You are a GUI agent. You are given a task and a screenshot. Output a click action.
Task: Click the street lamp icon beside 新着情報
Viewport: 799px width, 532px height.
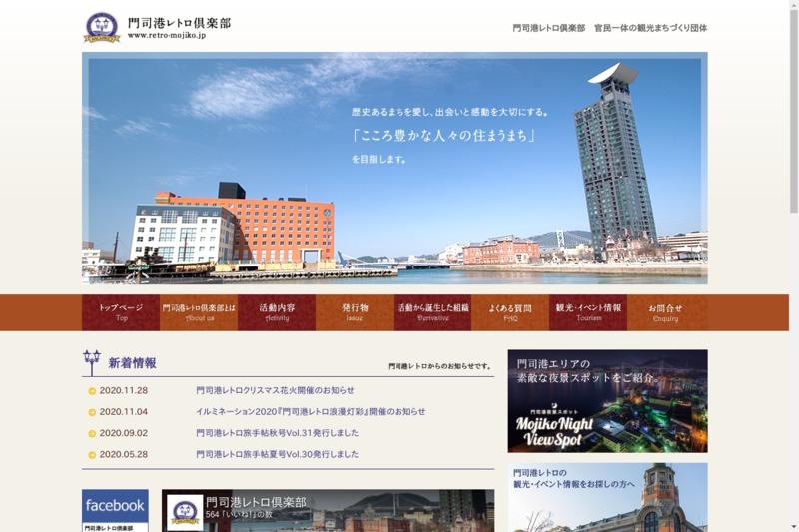(x=92, y=362)
